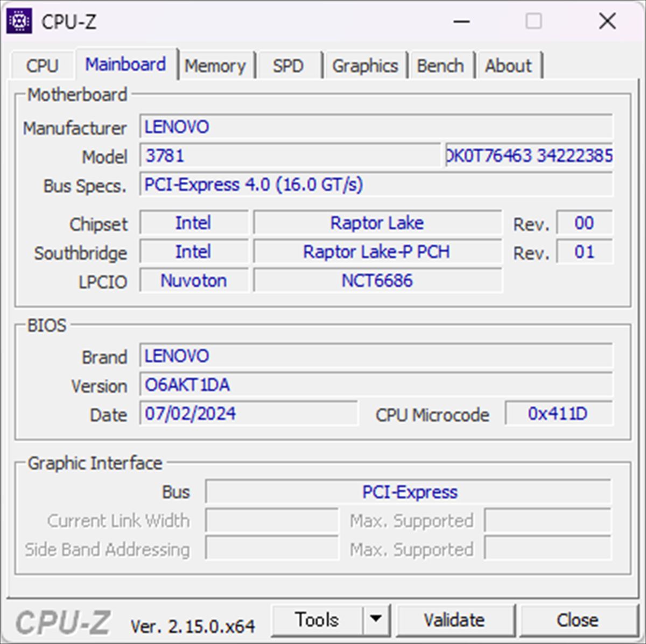
Task: Click the Southbridge vendor Intel value
Action: point(194,252)
